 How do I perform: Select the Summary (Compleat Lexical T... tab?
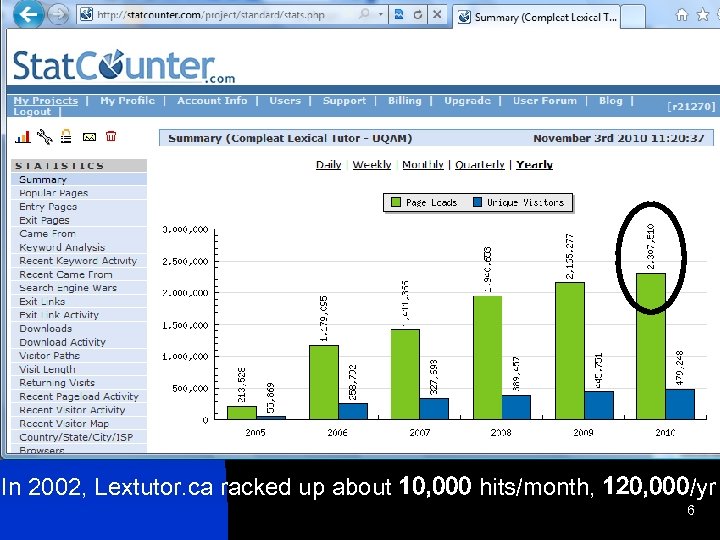(x=537, y=17)
